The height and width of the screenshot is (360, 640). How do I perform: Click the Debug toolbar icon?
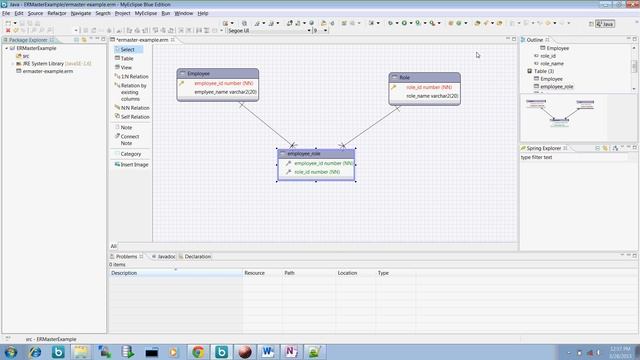[x=390, y=23]
